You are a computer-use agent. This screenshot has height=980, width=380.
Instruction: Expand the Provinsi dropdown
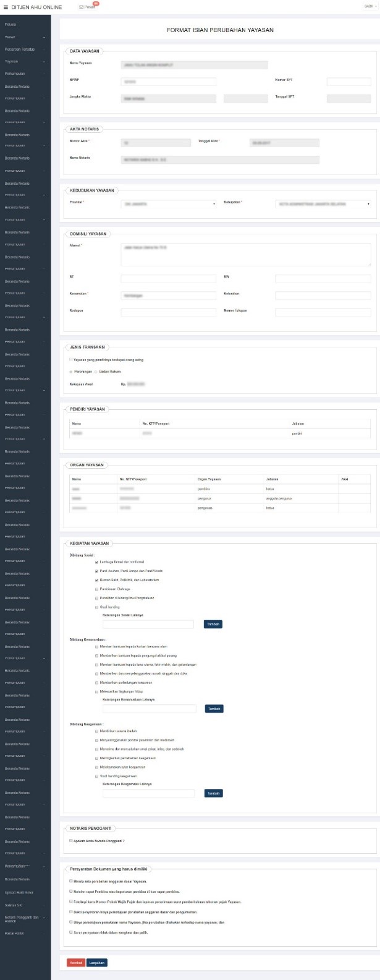(x=169, y=203)
